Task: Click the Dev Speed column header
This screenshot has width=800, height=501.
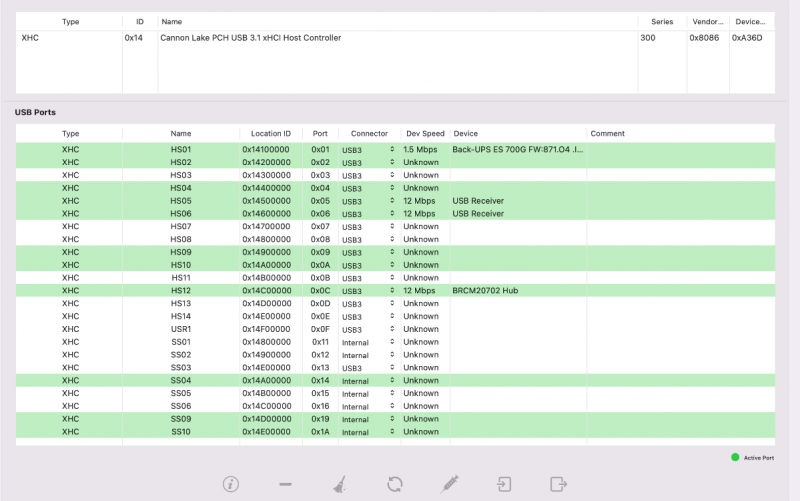Action: point(425,133)
